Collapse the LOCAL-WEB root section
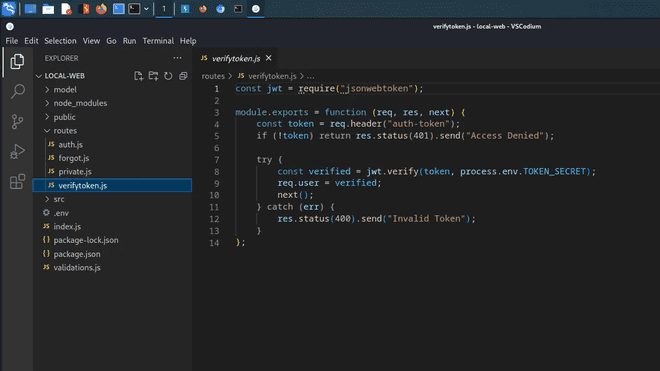660x371 pixels. [x=64, y=76]
